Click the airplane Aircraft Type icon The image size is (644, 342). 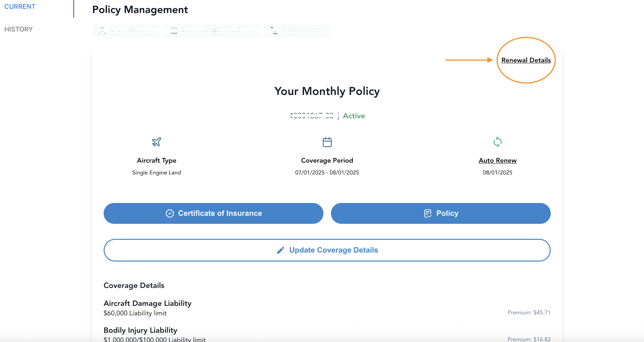[157, 142]
